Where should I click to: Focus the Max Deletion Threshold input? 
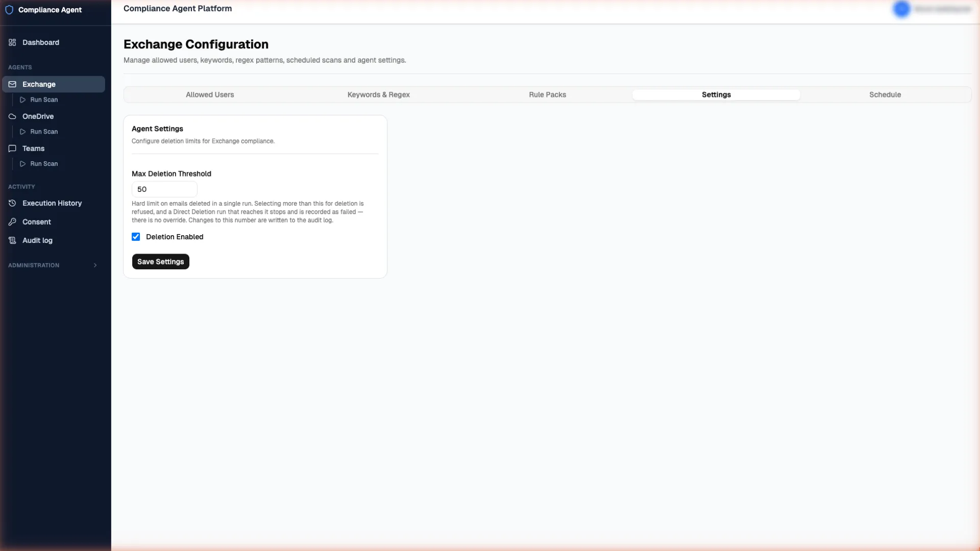pos(164,189)
